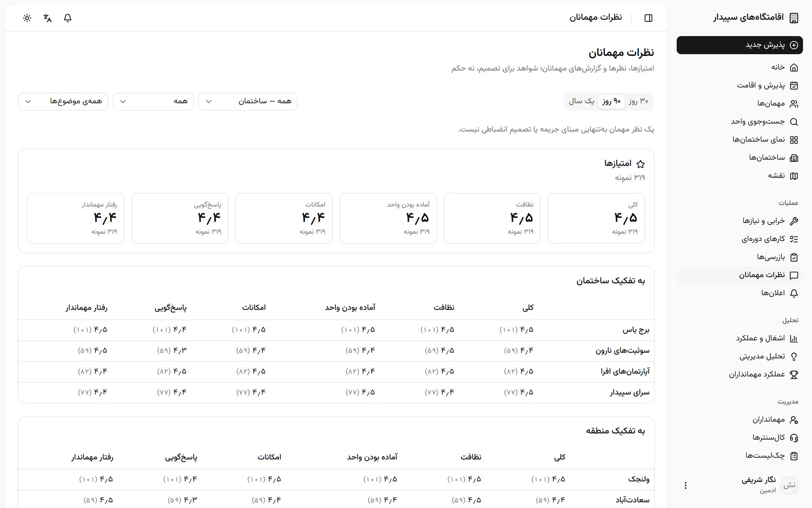This screenshot has width=812, height=508.
Task: Click the سوئیت‌های نارون row label
Action: point(623,351)
